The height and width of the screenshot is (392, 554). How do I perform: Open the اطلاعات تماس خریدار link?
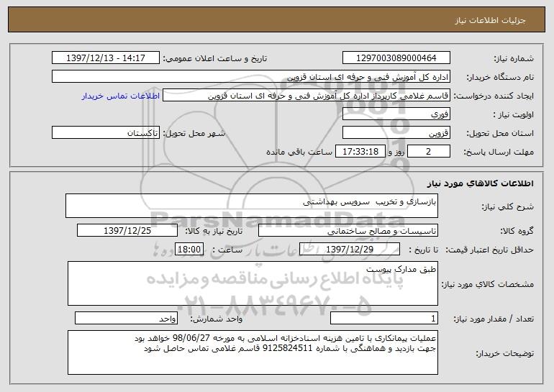click(x=121, y=96)
